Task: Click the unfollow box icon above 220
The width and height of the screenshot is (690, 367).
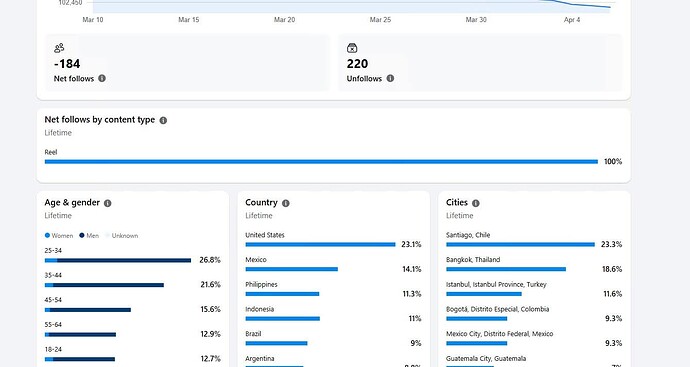Action: [352, 48]
